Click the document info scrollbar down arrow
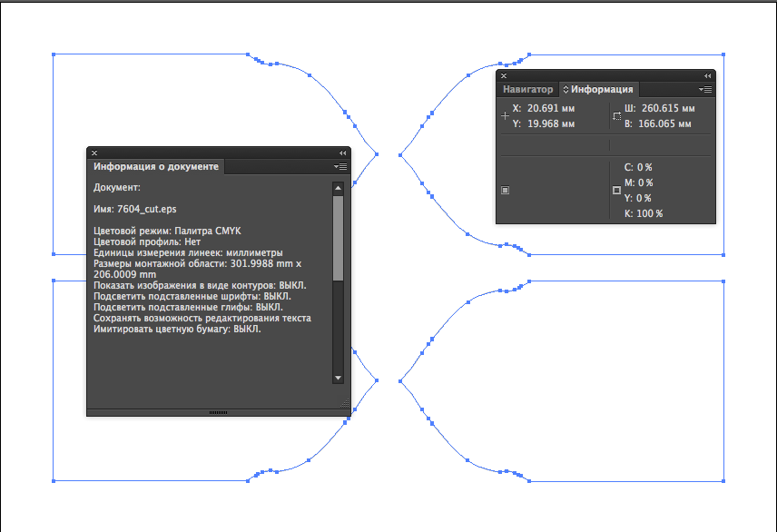 pos(338,378)
